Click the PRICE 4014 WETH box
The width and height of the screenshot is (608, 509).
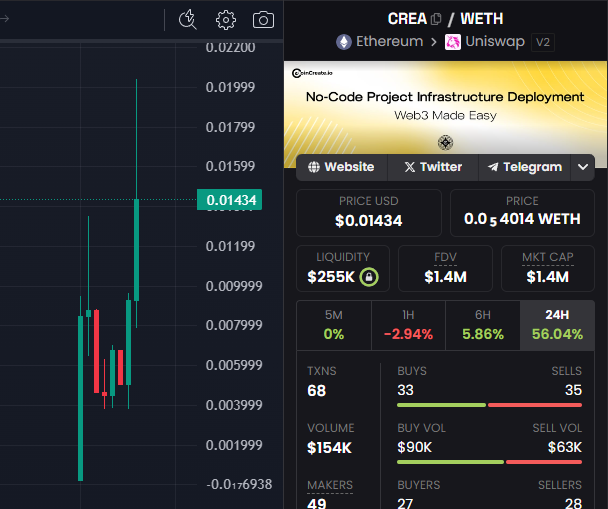tap(522, 213)
